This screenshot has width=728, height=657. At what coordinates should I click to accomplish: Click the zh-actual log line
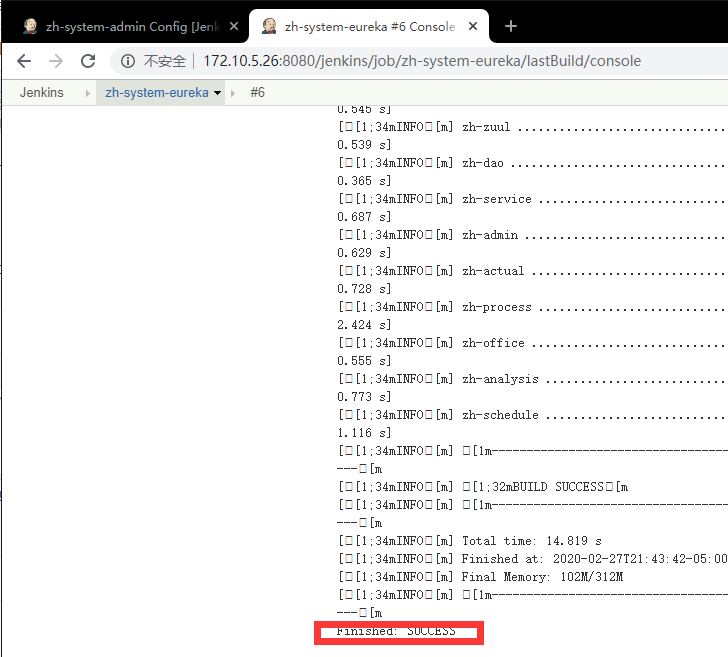(533, 271)
